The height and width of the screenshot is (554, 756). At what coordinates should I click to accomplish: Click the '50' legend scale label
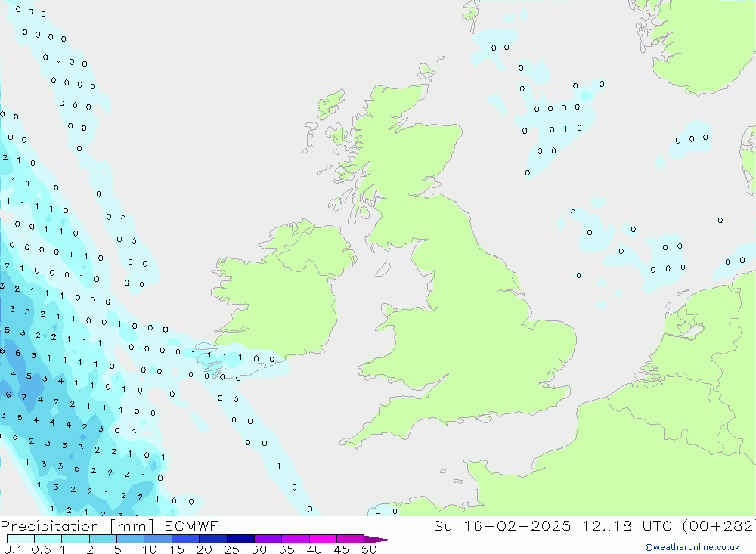[x=370, y=549]
